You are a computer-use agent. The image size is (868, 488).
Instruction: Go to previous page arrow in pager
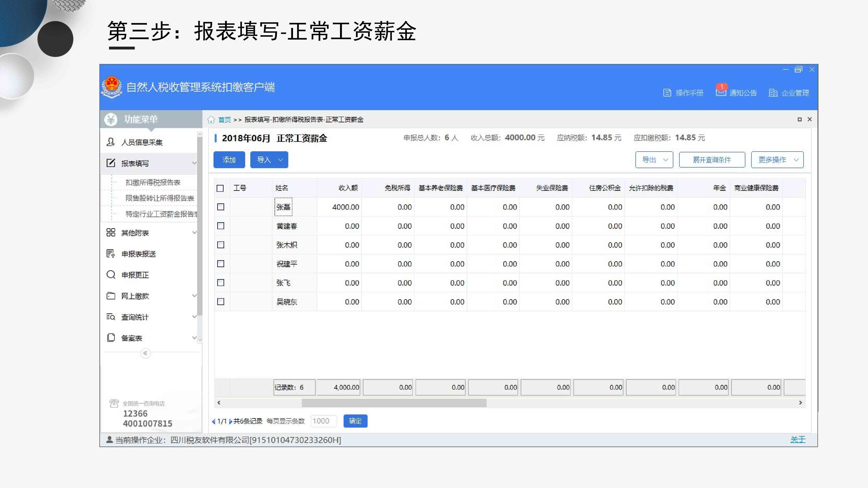(x=213, y=421)
